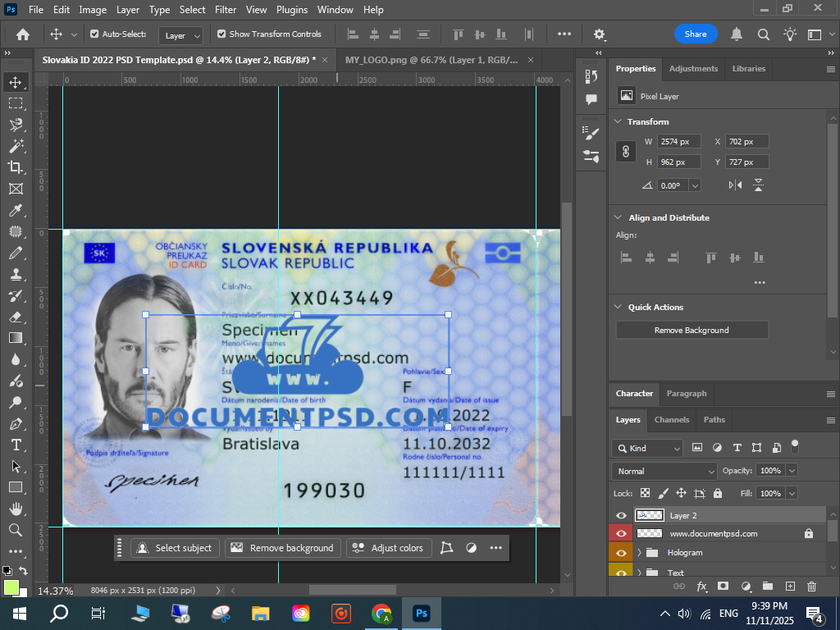840x630 pixels.
Task: Select the Crop tool
Action: (16, 167)
